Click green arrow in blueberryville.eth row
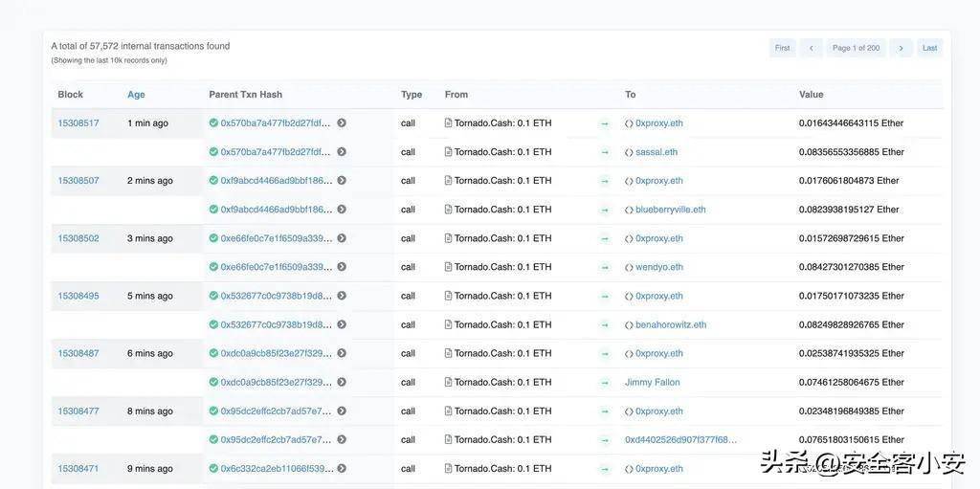 pos(605,210)
